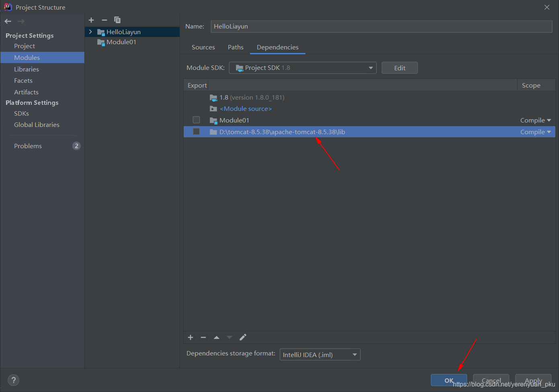The image size is (559, 392).
Task: Remove dependency with bottom minus icon
Action: pyautogui.click(x=203, y=337)
